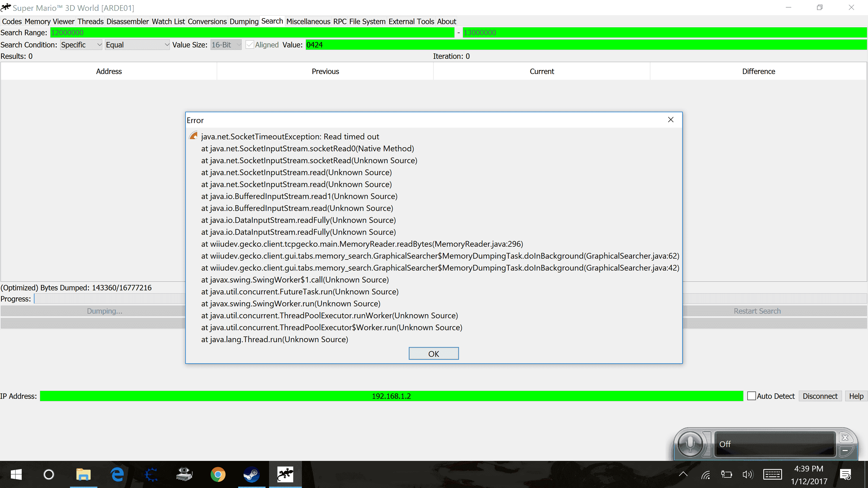
Task: Switch to the Conversions tab
Action: coord(207,22)
